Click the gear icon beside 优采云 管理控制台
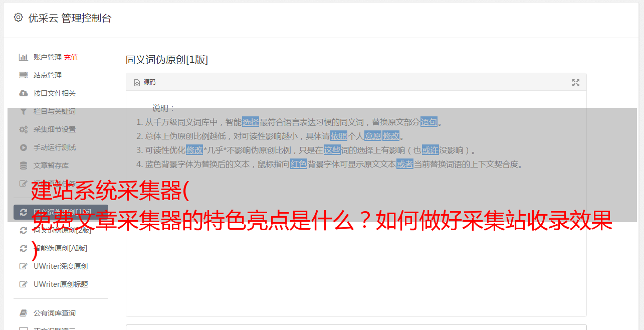The height and width of the screenshot is (330, 644). pyautogui.click(x=19, y=18)
